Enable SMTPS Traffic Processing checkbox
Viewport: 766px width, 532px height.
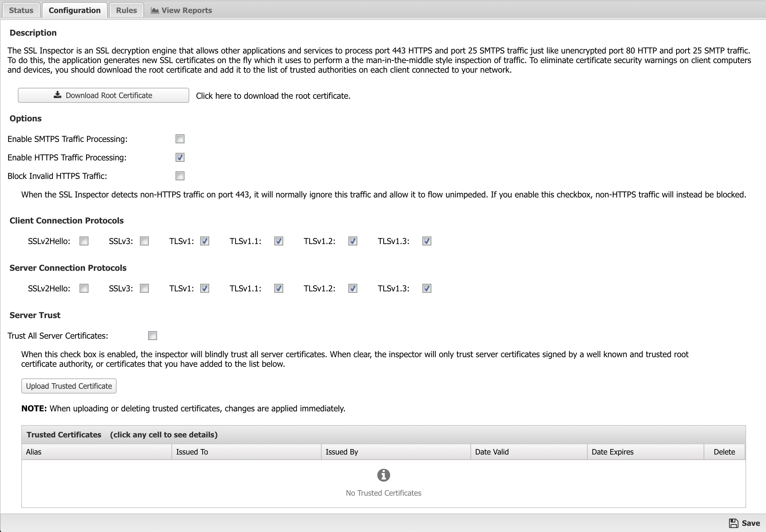tap(180, 139)
